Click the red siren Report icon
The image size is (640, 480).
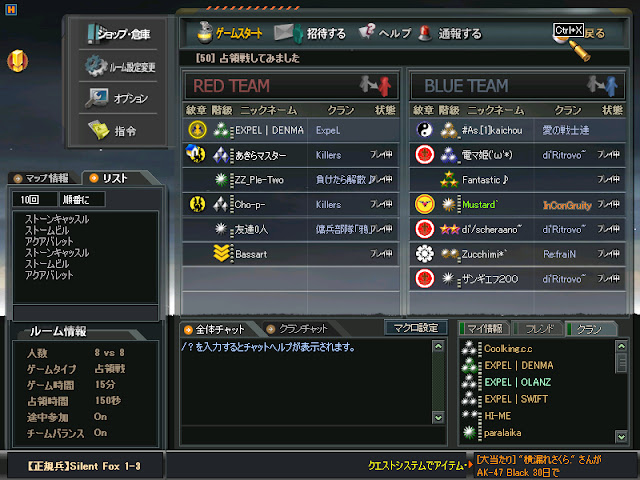[425, 33]
